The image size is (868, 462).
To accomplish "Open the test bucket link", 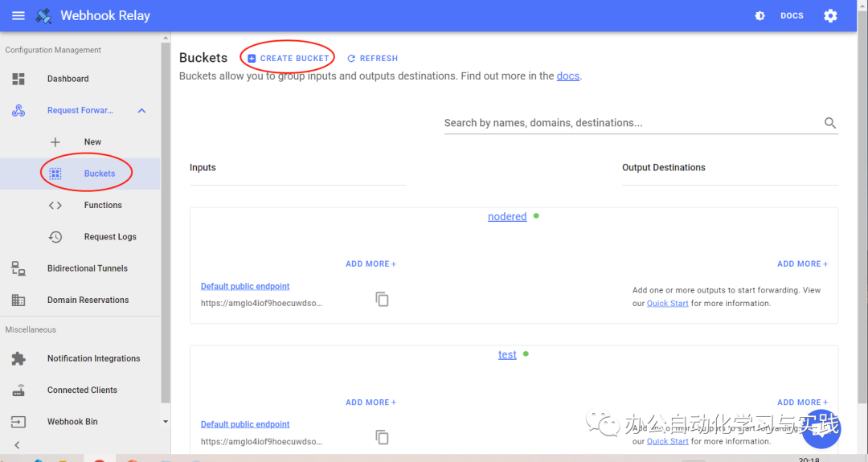I will click(x=507, y=354).
